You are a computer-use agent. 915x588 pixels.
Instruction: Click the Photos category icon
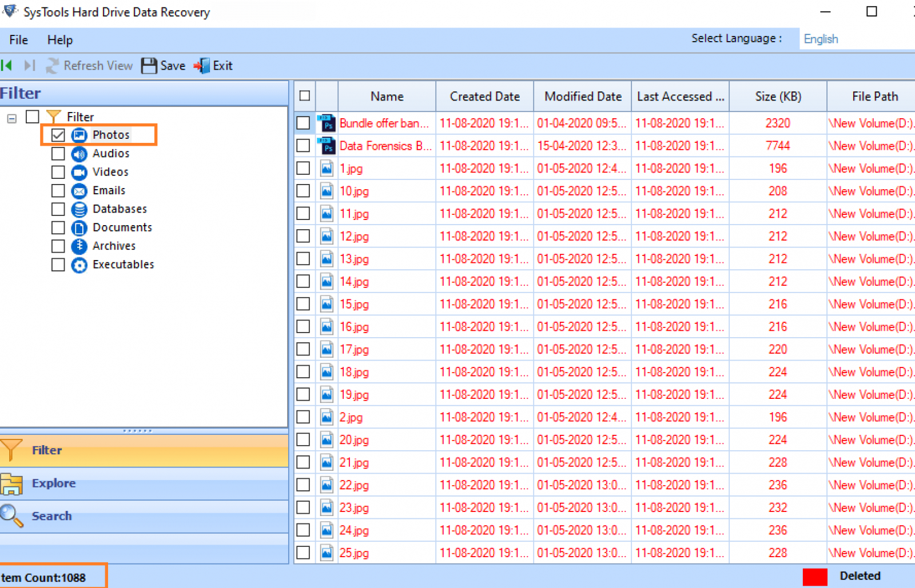pos(79,135)
